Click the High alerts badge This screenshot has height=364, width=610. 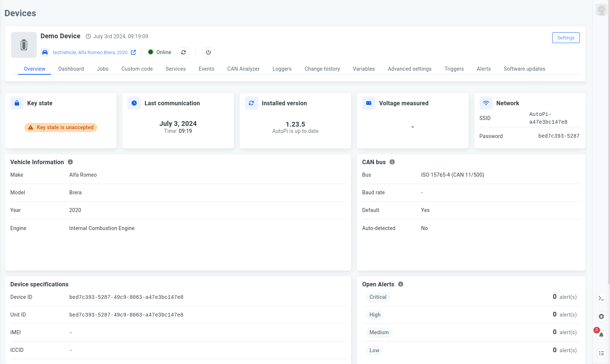pyautogui.click(x=375, y=315)
